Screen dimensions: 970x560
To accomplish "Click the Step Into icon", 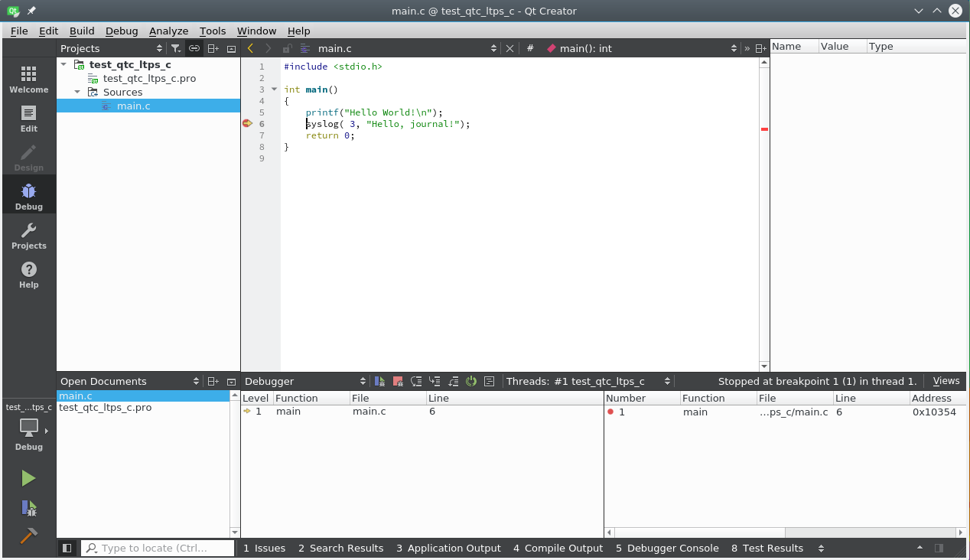I will pos(435,381).
